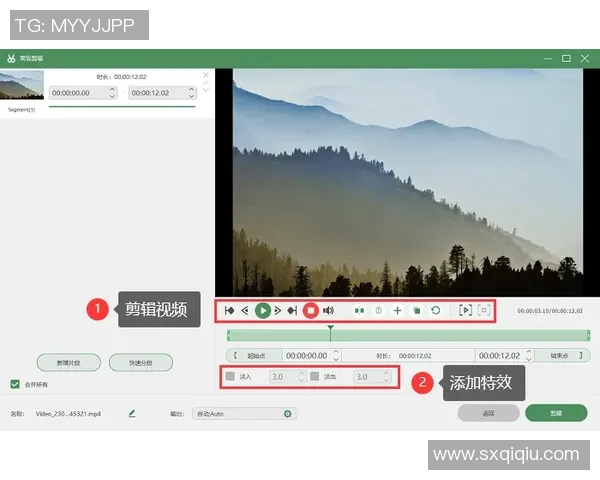Mute audio with the speaker icon
The height and width of the screenshot is (480, 600).
328,311
